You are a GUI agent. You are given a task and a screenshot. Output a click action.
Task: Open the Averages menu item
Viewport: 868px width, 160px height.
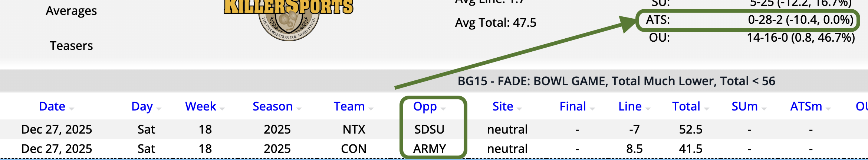click(71, 11)
